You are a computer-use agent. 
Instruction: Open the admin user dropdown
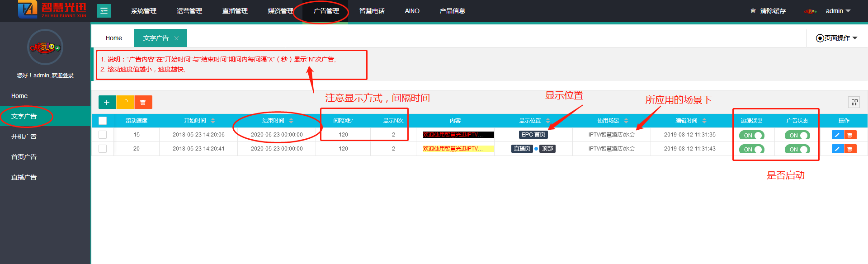(838, 11)
